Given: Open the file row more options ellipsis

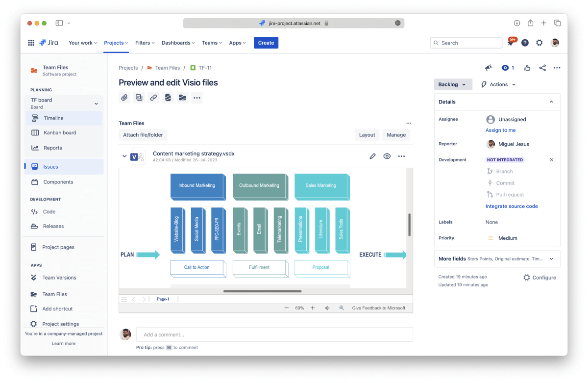Looking at the screenshot, I should 401,156.
